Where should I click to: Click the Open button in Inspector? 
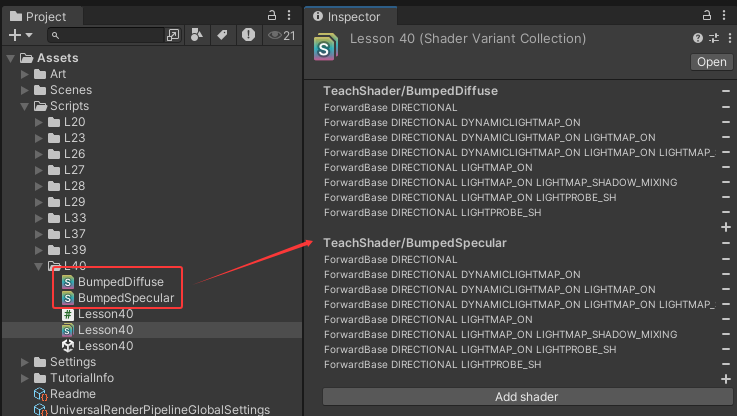pos(711,62)
